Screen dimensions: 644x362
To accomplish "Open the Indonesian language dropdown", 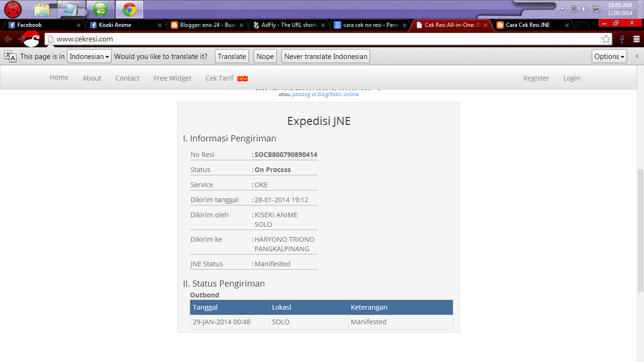I will pyautogui.click(x=89, y=56).
